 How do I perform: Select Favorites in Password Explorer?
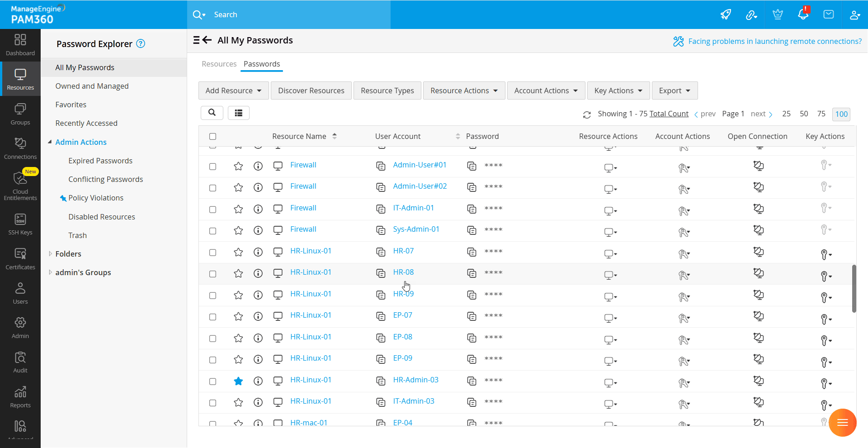tap(71, 105)
